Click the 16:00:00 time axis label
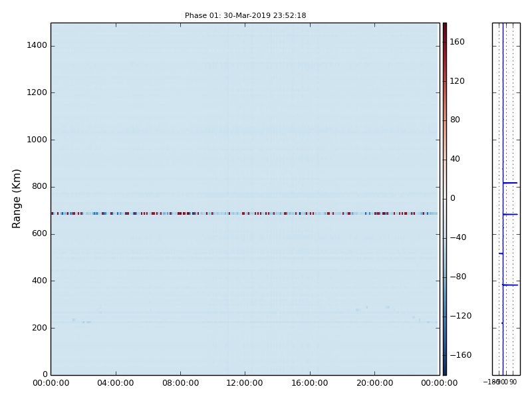 click(x=310, y=383)
